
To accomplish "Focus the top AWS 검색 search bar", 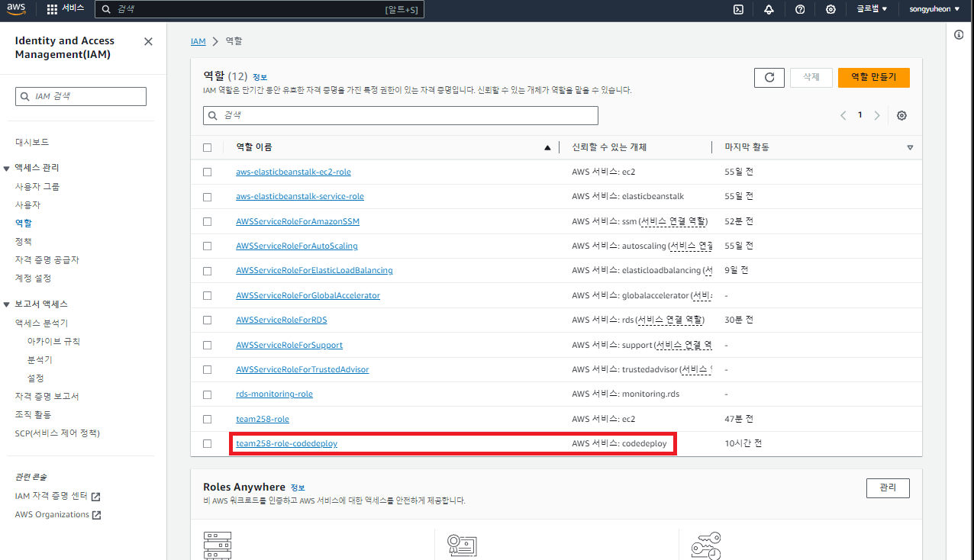I will (x=260, y=9).
